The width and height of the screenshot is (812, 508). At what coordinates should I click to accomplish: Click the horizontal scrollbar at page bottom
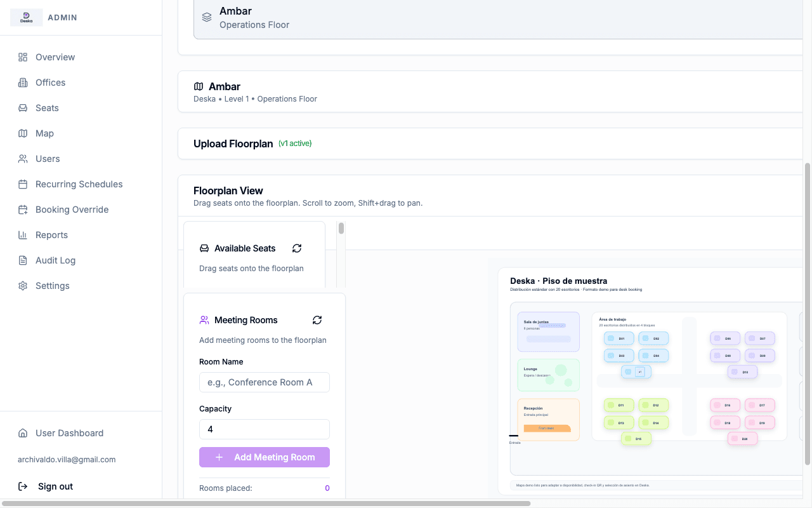tap(266, 504)
